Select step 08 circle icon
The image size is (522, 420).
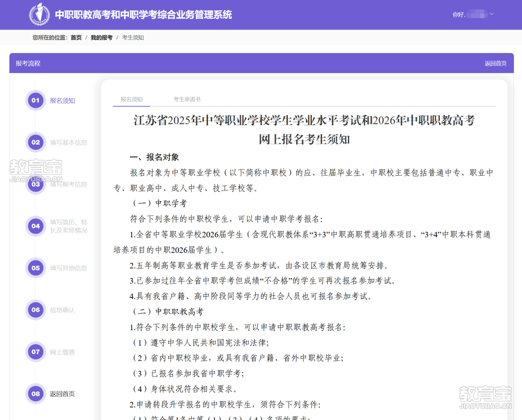36,394
